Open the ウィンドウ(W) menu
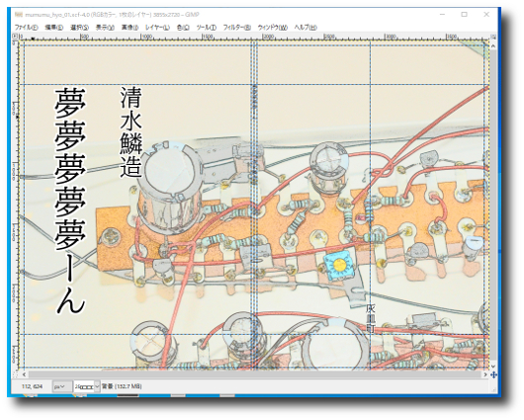 (x=272, y=28)
